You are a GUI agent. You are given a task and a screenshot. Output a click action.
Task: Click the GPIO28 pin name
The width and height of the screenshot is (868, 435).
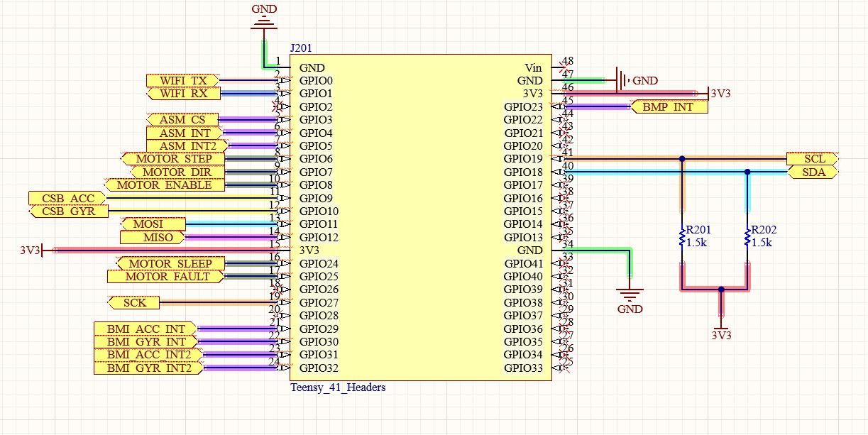(x=319, y=315)
